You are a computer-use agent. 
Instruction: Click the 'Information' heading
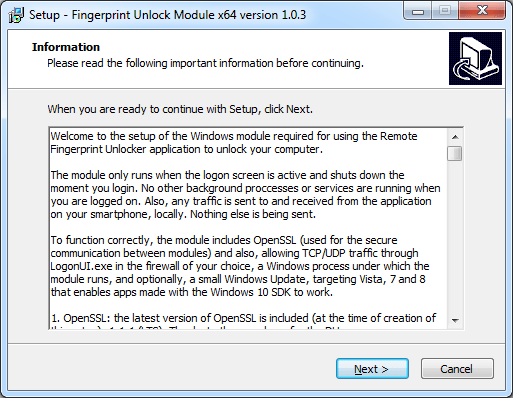click(66, 47)
